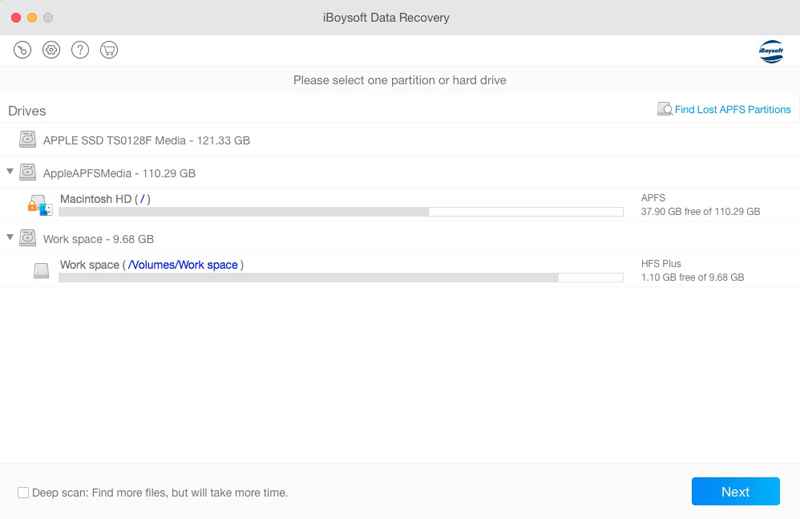Click the AppleAPFSMedia disk icon

pos(28,172)
